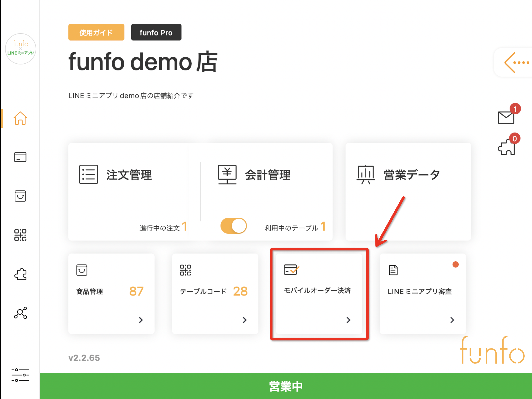Viewport: 532px width, 399px height.
Task: Click the store description text
Action: (x=131, y=96)
